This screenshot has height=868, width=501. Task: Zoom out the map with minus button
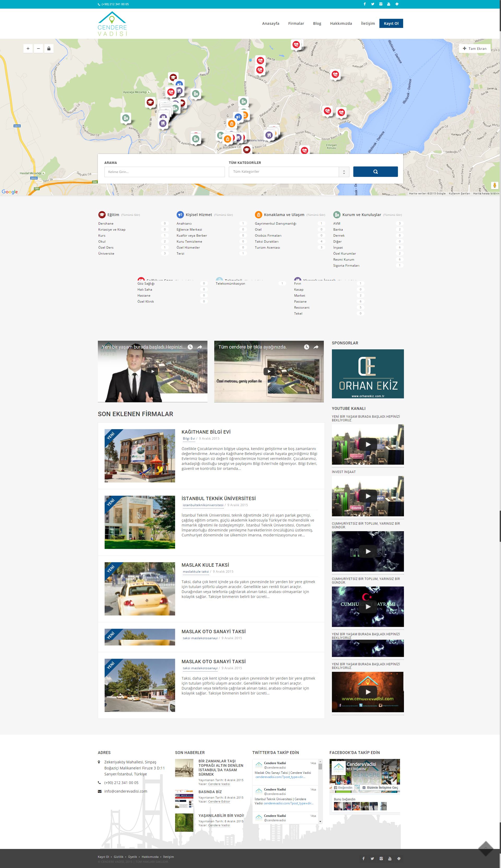point(38,49)
